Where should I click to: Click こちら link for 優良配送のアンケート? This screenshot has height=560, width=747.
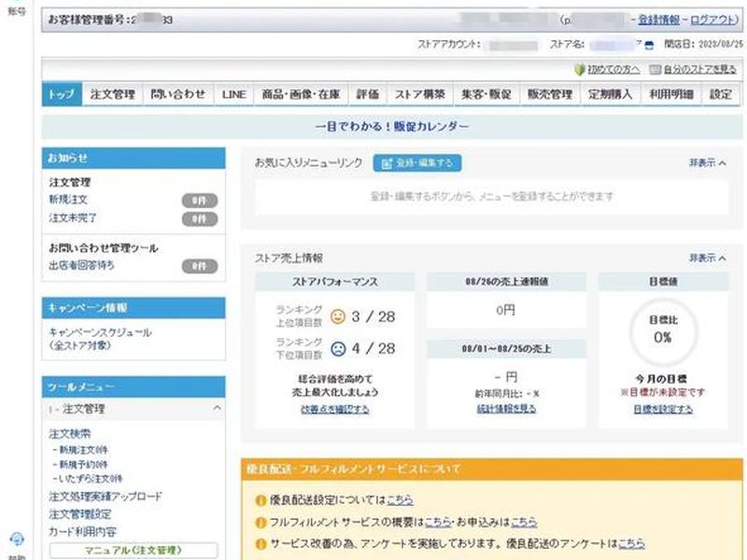631,543
